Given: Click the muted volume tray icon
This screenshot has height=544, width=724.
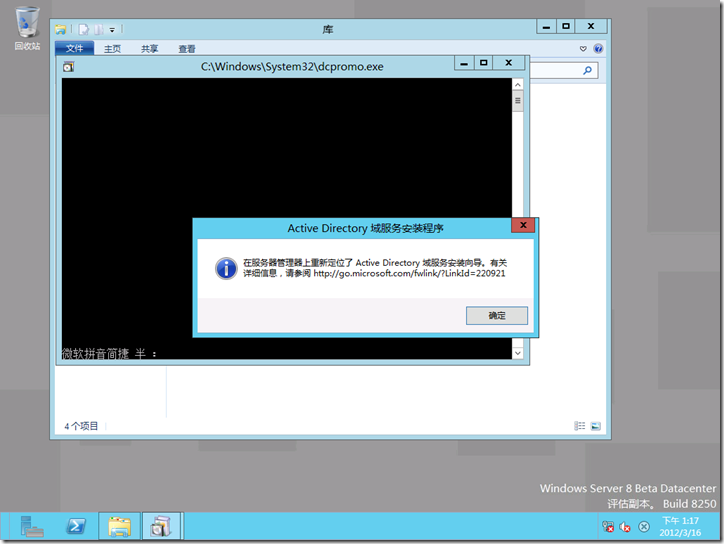Looking at the screenshot, I should (625, 526).
